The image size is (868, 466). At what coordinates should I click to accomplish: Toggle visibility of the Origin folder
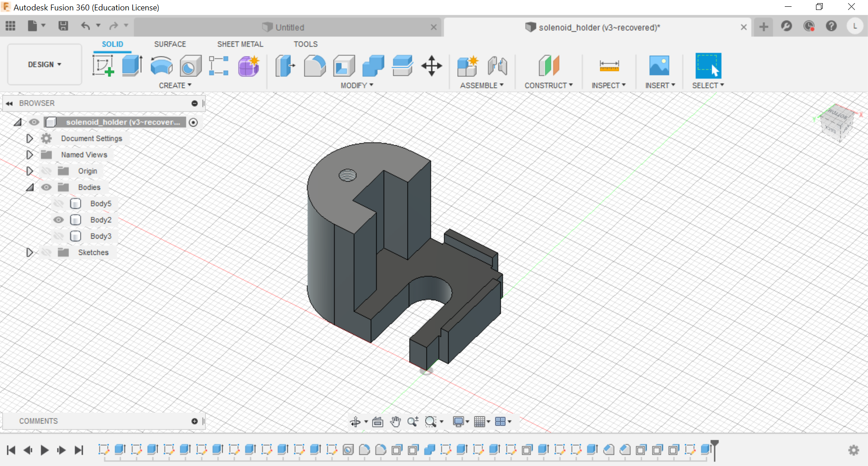47,171
